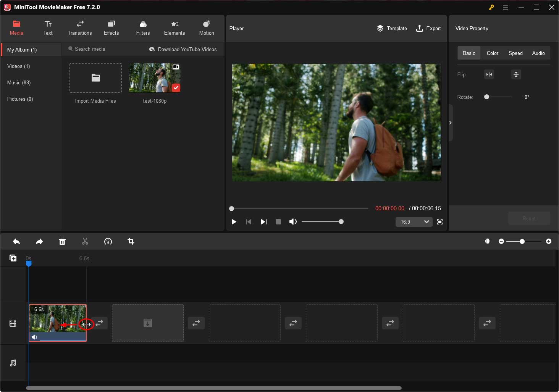Click the Stop button in player
Image resolution: width=559 pixels, height=392 pixels.
point(278,222)
